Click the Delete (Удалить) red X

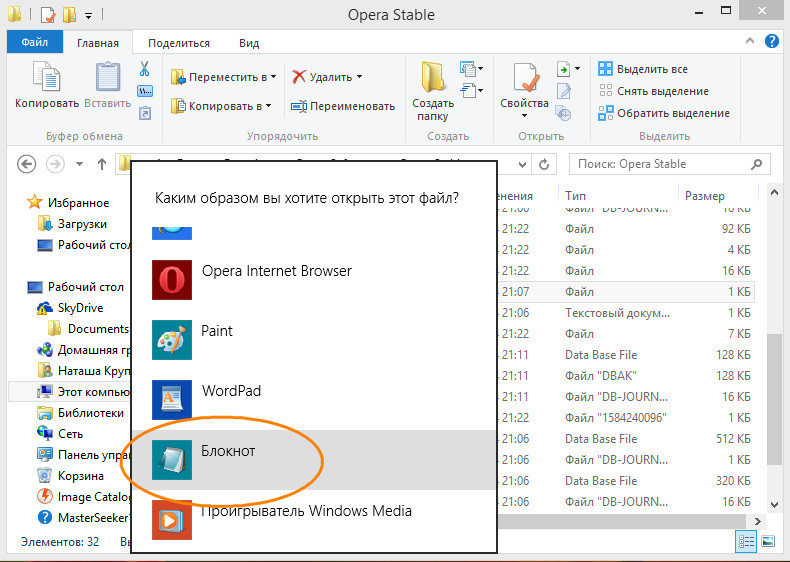click(299, 77)
